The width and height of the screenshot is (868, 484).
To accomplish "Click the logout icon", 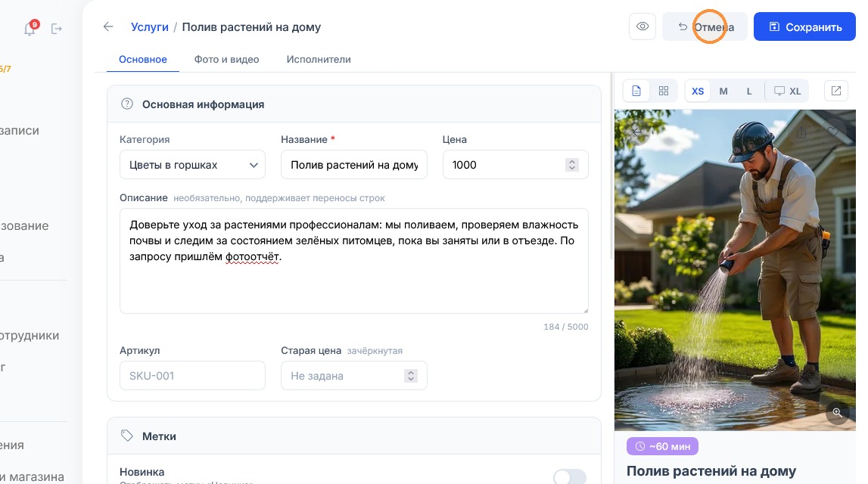I will click(57, 29).
